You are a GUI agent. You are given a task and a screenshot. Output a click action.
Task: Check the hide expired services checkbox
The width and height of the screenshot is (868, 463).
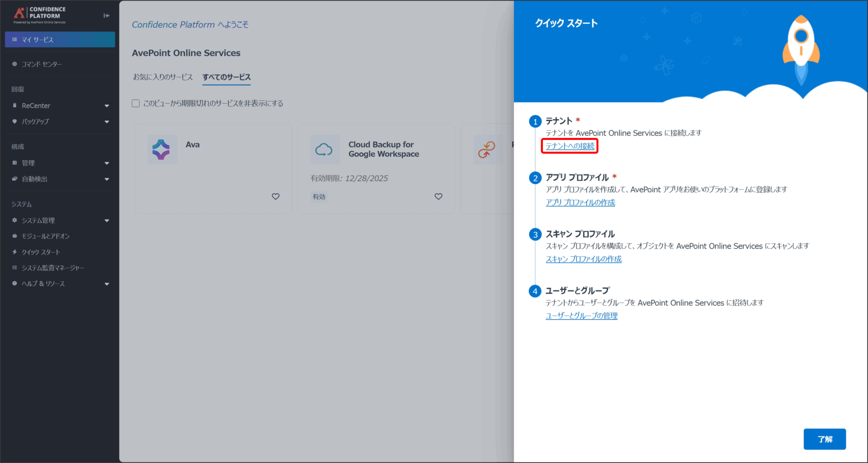pyautogui.click(x=136, y=103)
